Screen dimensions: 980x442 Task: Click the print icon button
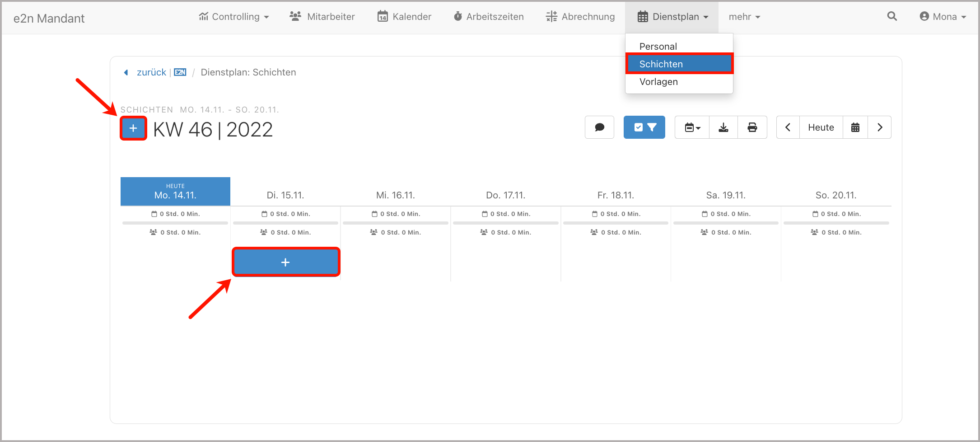coord(752,127)
